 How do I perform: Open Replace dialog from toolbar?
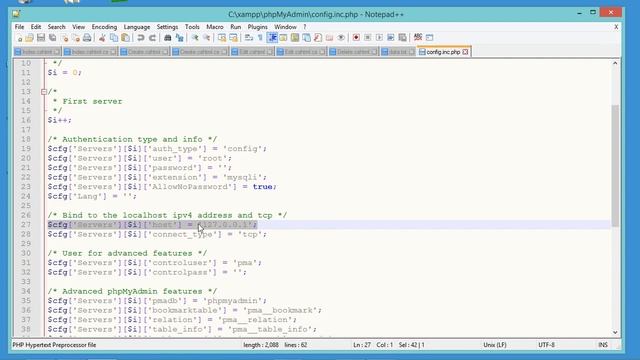(x=179, y=38)
